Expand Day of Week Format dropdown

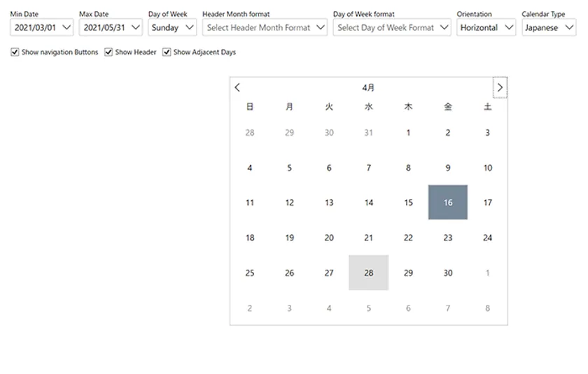coord(392,27)
